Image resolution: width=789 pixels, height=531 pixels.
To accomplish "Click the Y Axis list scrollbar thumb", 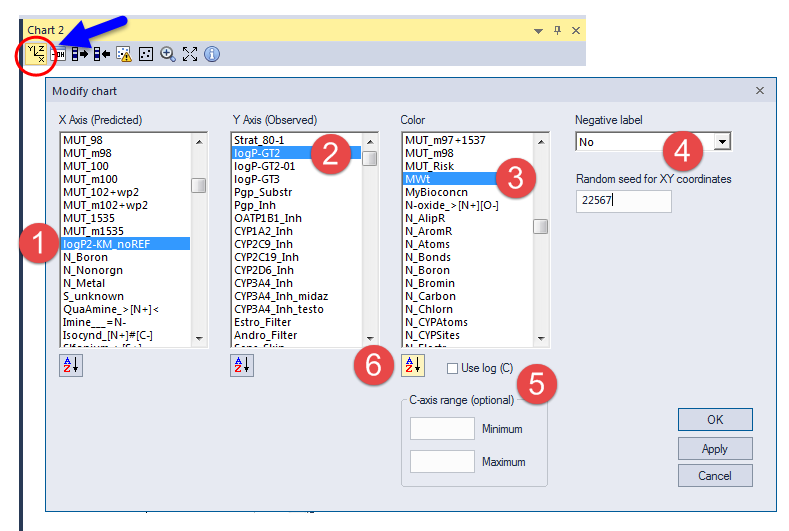I will [370, 159].
